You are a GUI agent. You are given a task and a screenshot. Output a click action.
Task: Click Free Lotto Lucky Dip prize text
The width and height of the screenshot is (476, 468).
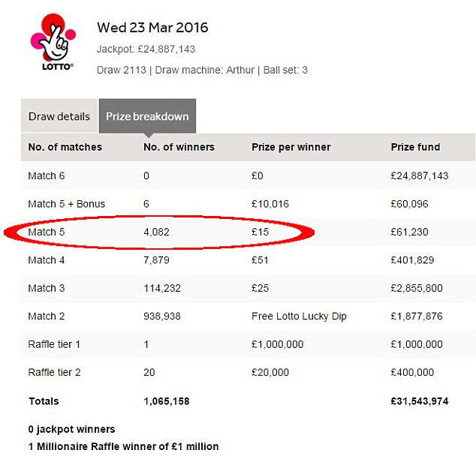click(x=299, y=316)
